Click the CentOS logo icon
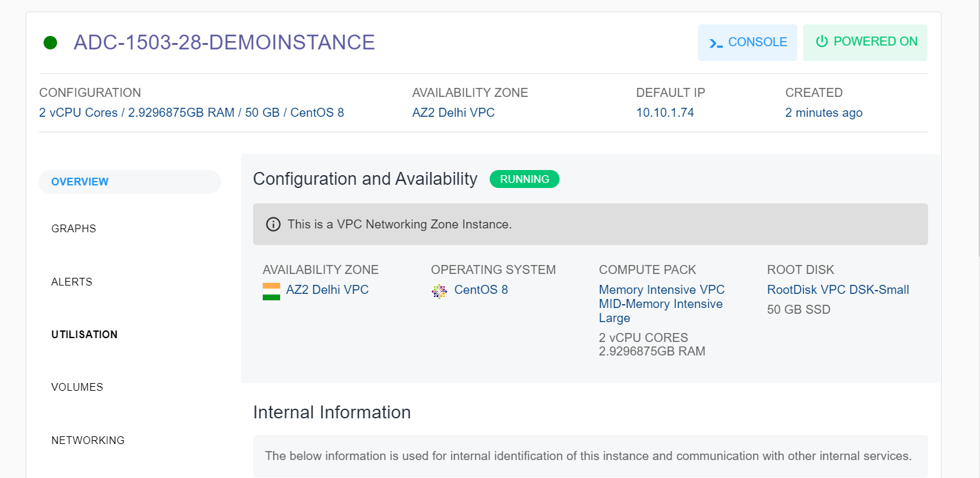 click(x=439, y=290)
